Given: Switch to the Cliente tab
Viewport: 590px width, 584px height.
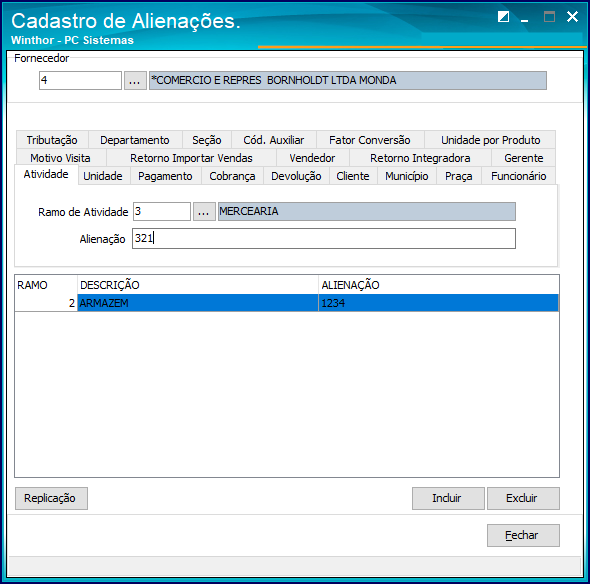Looking at the screenshot, I should (353, 176).
